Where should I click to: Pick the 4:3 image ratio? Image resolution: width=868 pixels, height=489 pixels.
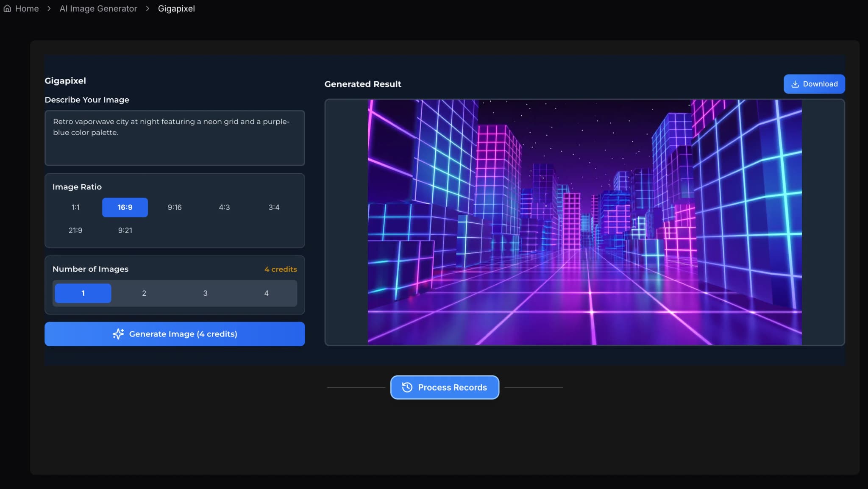click(x=224, y=207)
